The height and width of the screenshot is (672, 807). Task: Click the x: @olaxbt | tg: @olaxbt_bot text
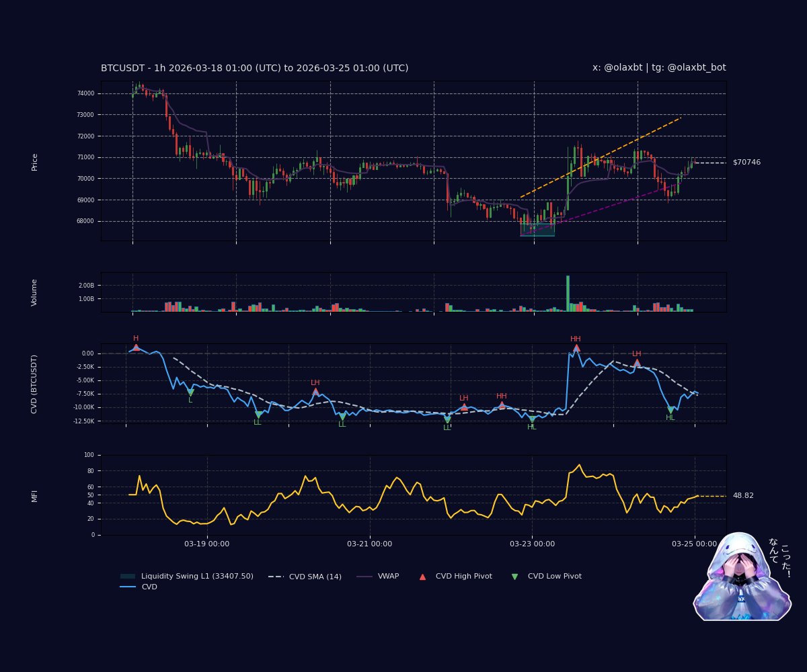pyautogui.click(x=659, y=68)
